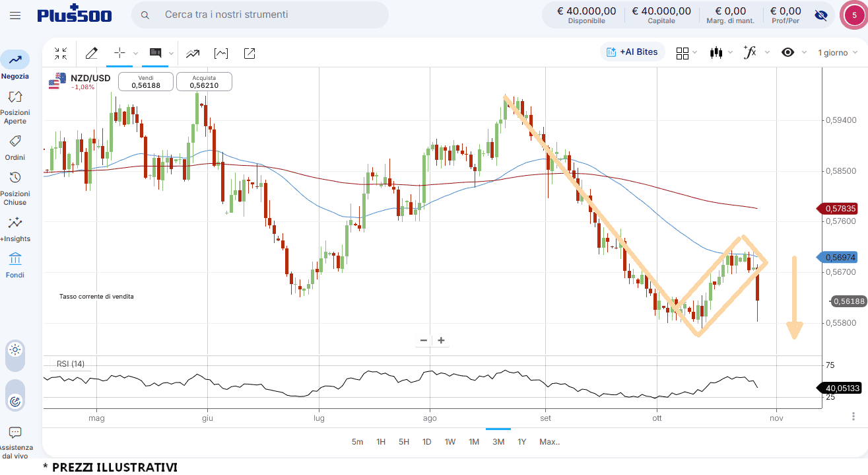Open Ordini section

[15, 148]
